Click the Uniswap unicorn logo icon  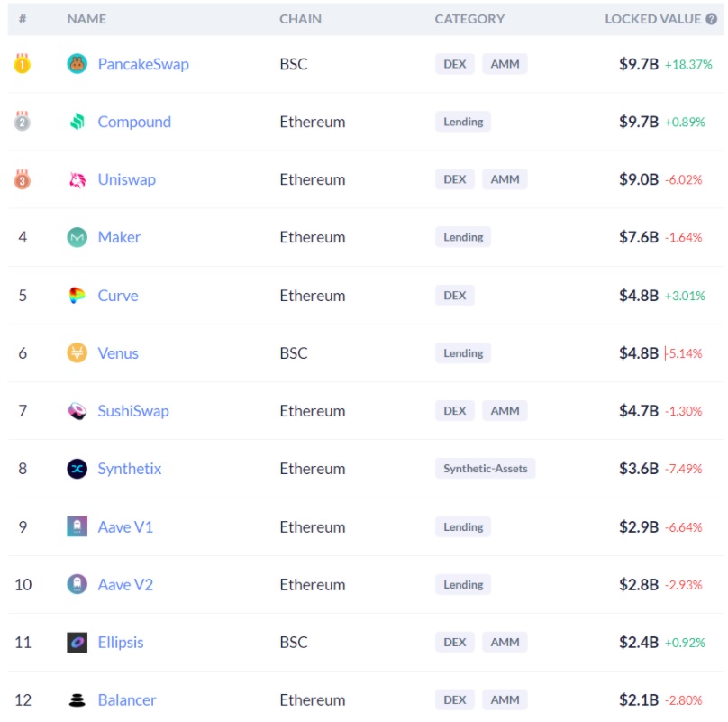[x=77, y=179]
